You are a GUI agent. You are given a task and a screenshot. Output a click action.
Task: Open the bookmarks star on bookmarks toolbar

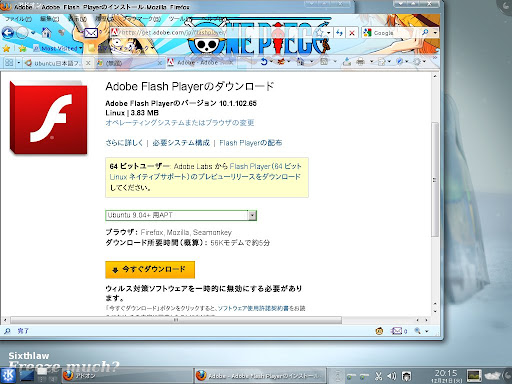pyautogui.click(x=6, y=49)
